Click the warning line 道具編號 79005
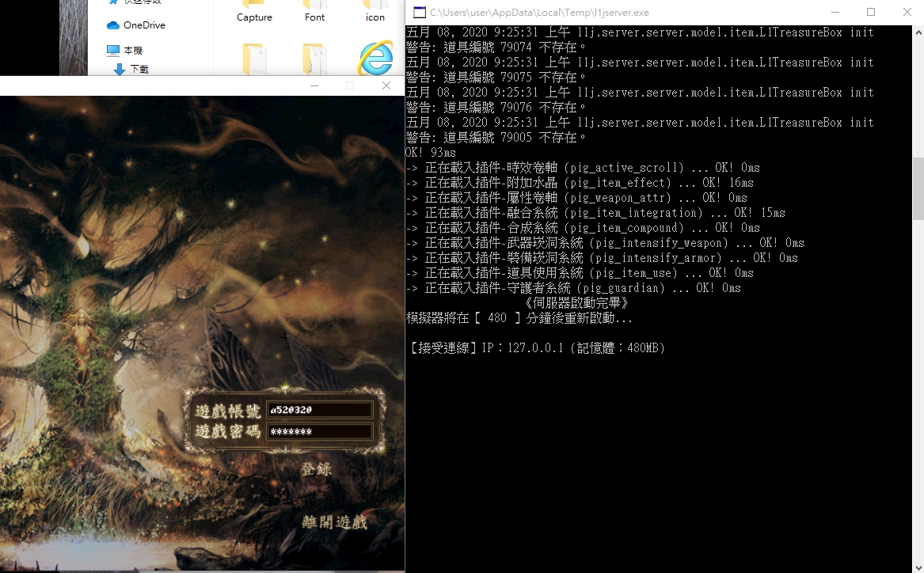Image resolution: width=924 pixels, height=573 pixels. click(x=496, y=137)
